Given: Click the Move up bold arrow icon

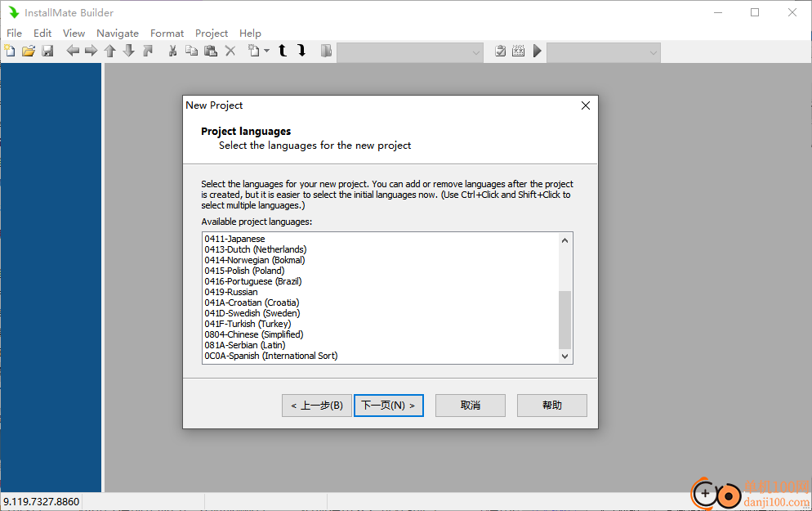Looking at the screenshot, I should coord(283,51).
